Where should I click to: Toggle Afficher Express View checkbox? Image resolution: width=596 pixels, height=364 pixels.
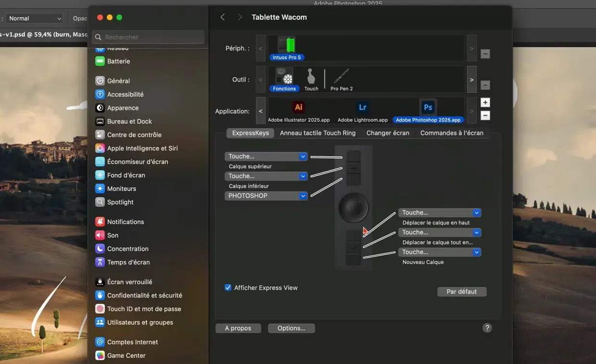[228, 288]
